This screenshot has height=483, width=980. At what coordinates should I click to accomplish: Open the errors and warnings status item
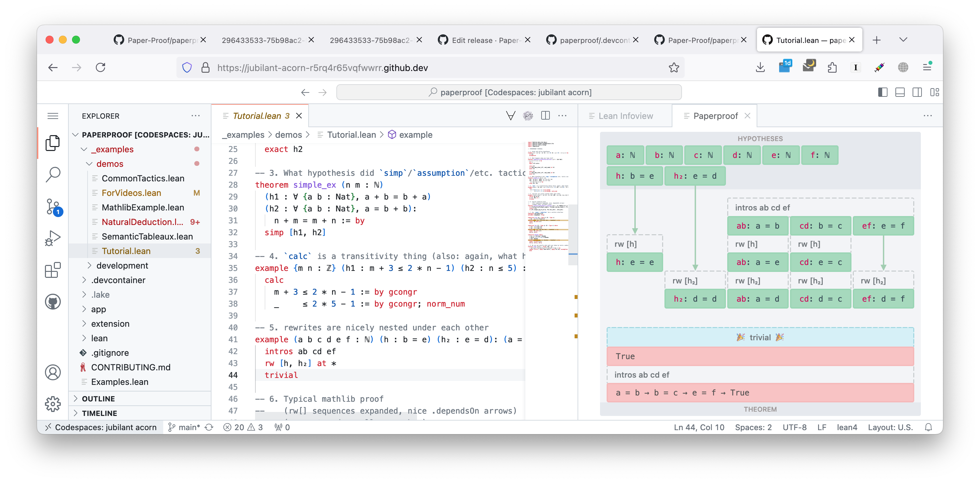pos(243,427)
